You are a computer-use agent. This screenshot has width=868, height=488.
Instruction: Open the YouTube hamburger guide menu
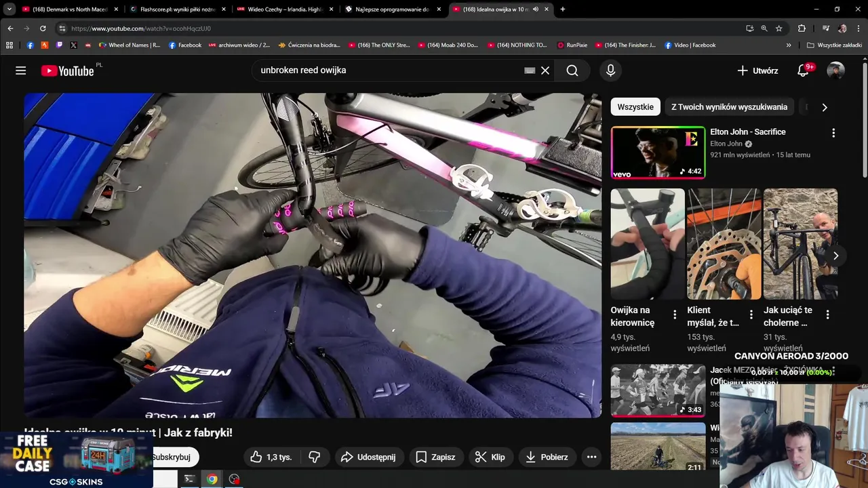point(21,70)
